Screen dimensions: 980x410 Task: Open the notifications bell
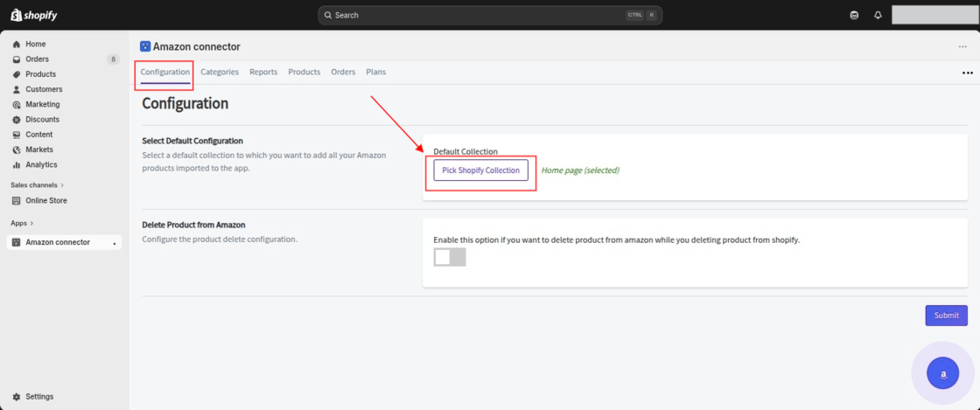point(878,15)
